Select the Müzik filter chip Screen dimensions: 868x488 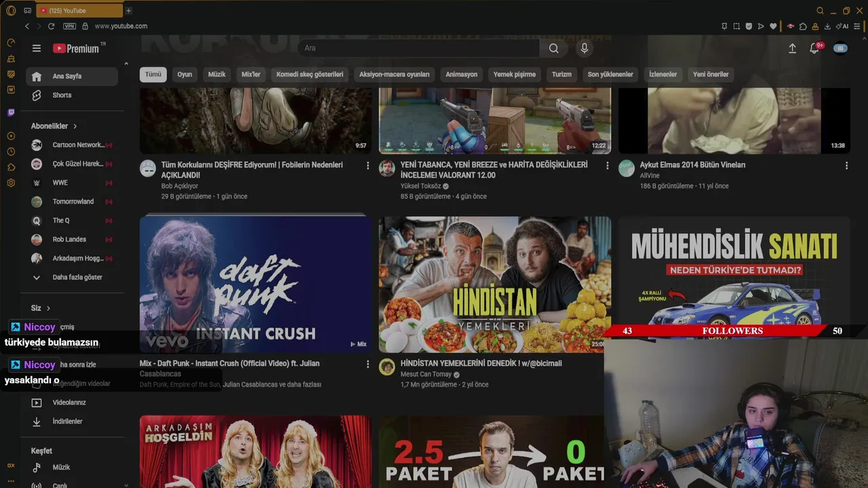[217, 75]
